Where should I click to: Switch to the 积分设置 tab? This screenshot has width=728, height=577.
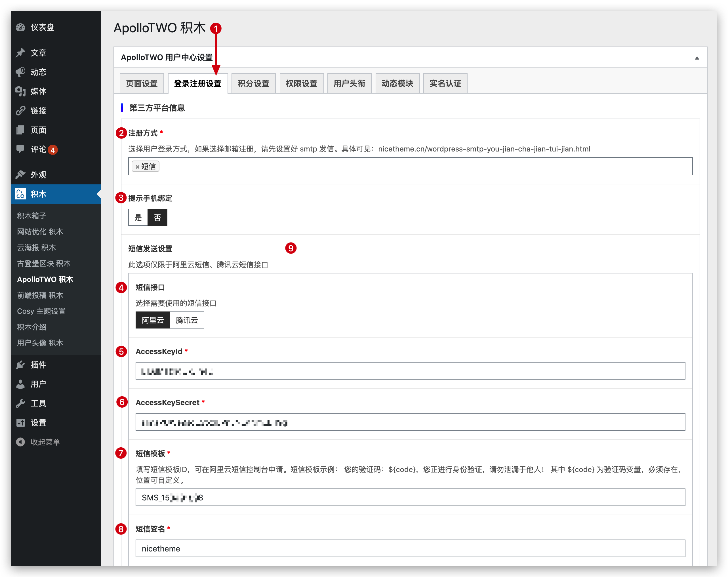tap(254, 83)
